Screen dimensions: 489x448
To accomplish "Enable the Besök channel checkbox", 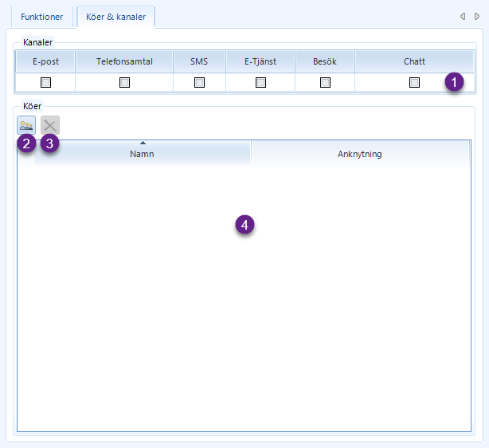I will coord(325,82).
